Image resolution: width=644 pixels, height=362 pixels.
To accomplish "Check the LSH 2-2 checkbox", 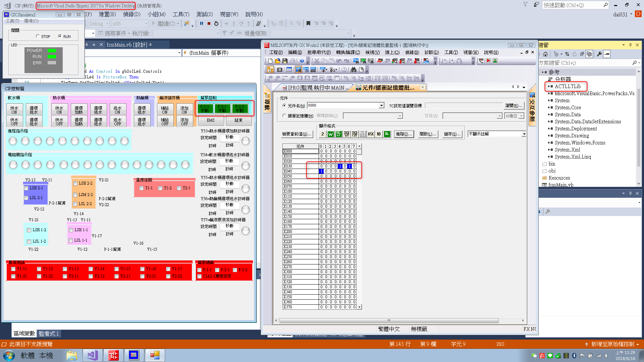I will [x=75, y=184].
